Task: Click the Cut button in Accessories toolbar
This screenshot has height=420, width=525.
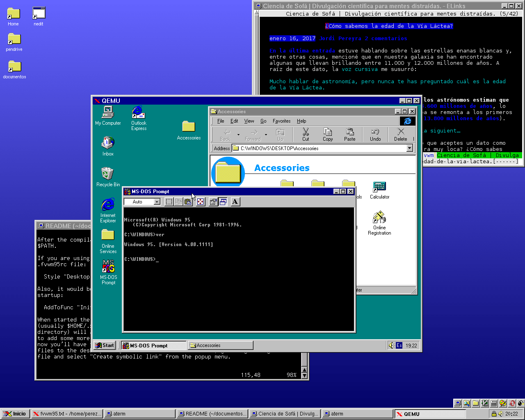Action: pos(306,135)
